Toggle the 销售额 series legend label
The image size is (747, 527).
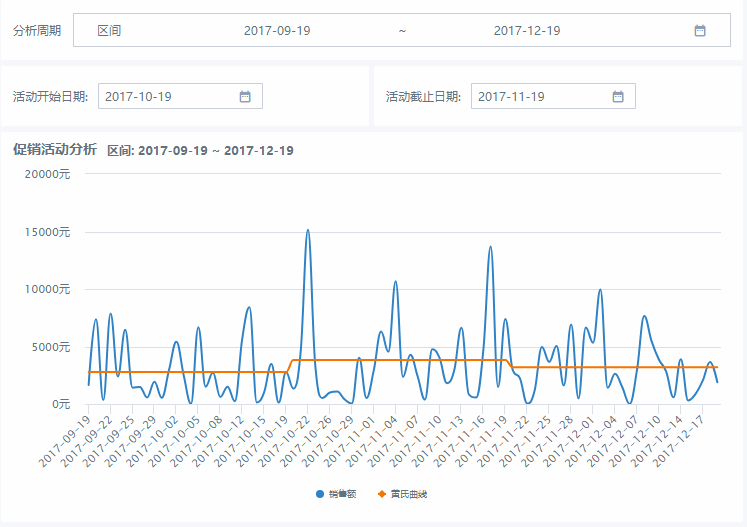pyautogui.click(x=342, y=494)
